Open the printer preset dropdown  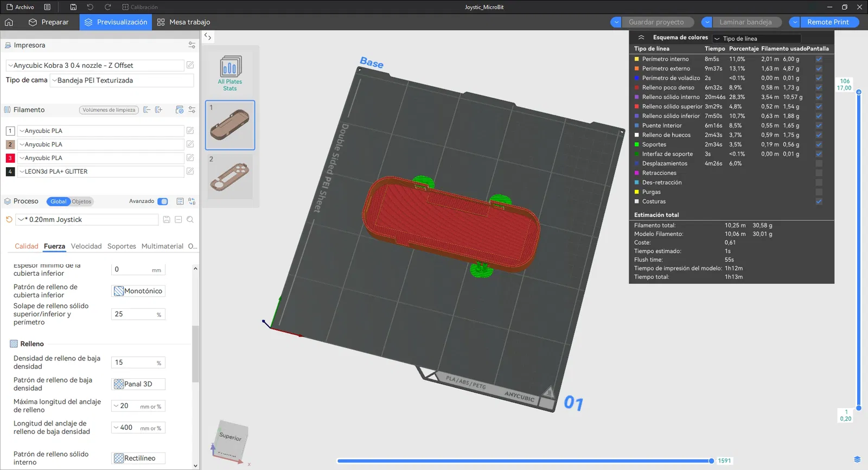click(x=95, y=65)
